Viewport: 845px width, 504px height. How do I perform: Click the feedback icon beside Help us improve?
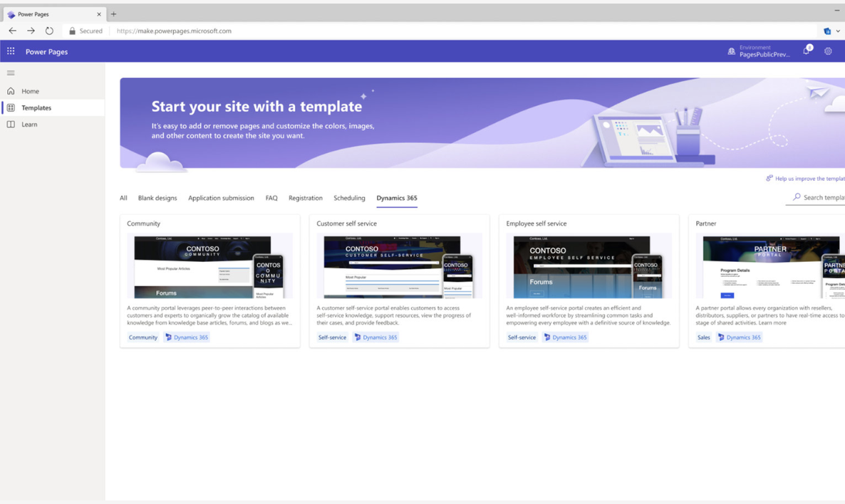(x=769, y=178)
